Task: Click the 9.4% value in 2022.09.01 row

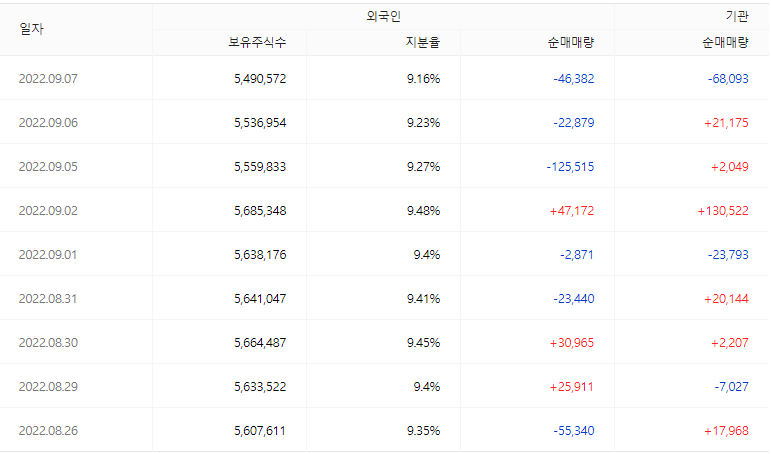Action: pyautogui.click(x=427, y=255)
